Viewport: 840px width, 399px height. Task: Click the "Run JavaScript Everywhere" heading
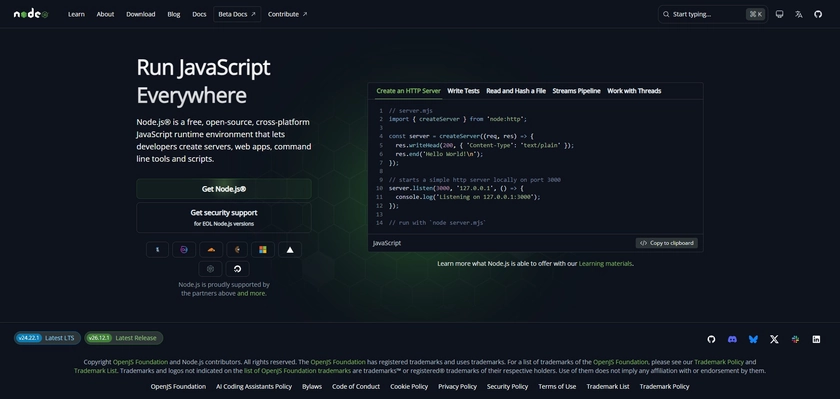click(x=204, y=81)
